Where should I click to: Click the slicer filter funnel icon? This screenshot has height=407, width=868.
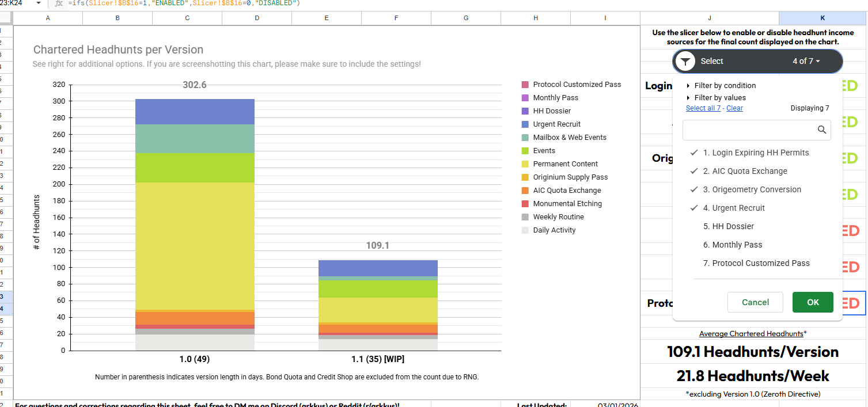[685, 61]
